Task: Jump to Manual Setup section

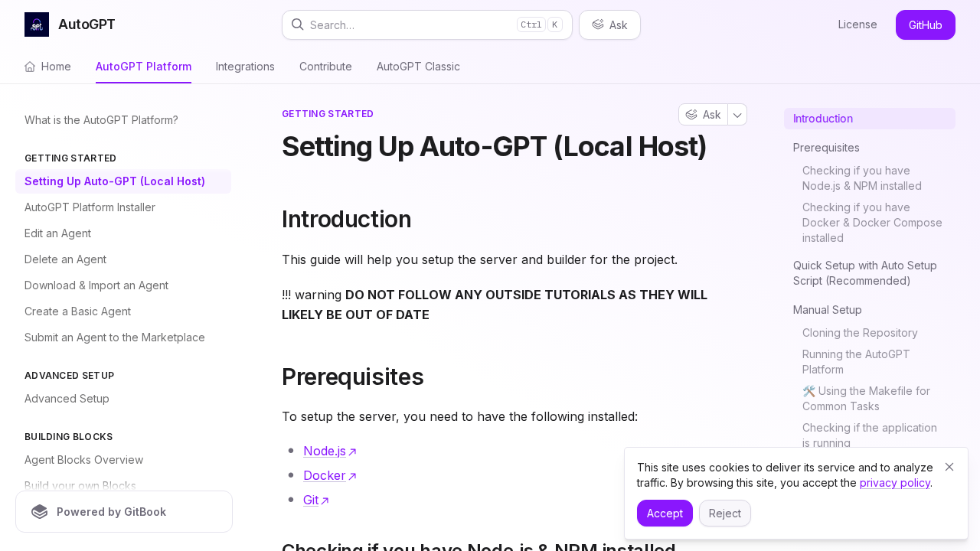Action: (828, 310)
